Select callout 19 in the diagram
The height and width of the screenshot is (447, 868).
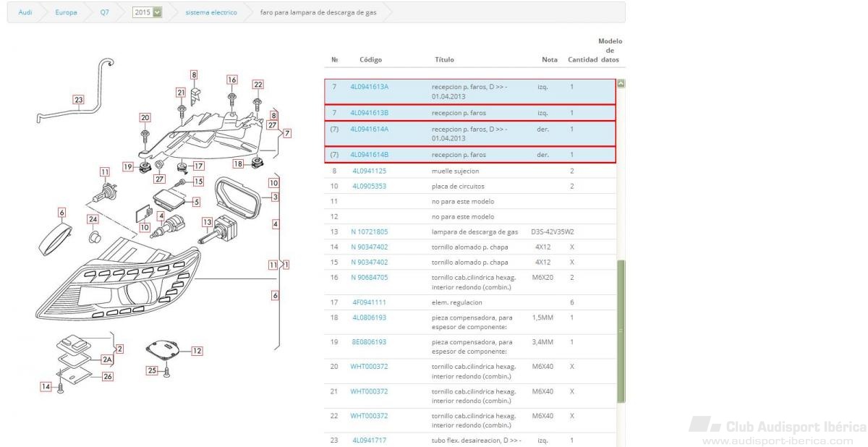(127, 166)
